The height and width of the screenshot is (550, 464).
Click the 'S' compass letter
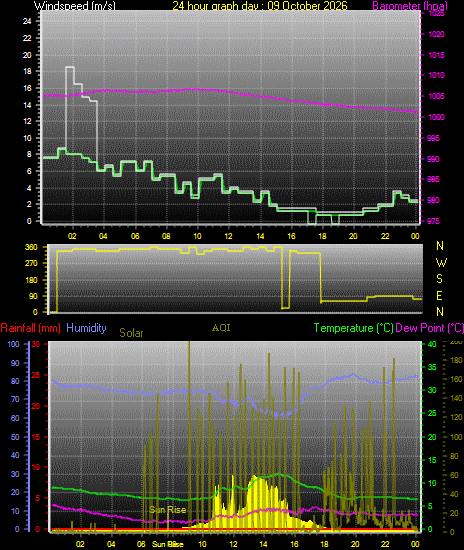pos(439,279)
